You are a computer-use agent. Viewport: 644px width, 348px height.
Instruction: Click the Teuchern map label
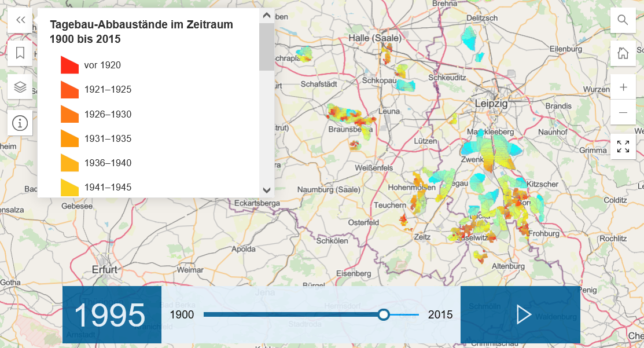tap(390, 204)
